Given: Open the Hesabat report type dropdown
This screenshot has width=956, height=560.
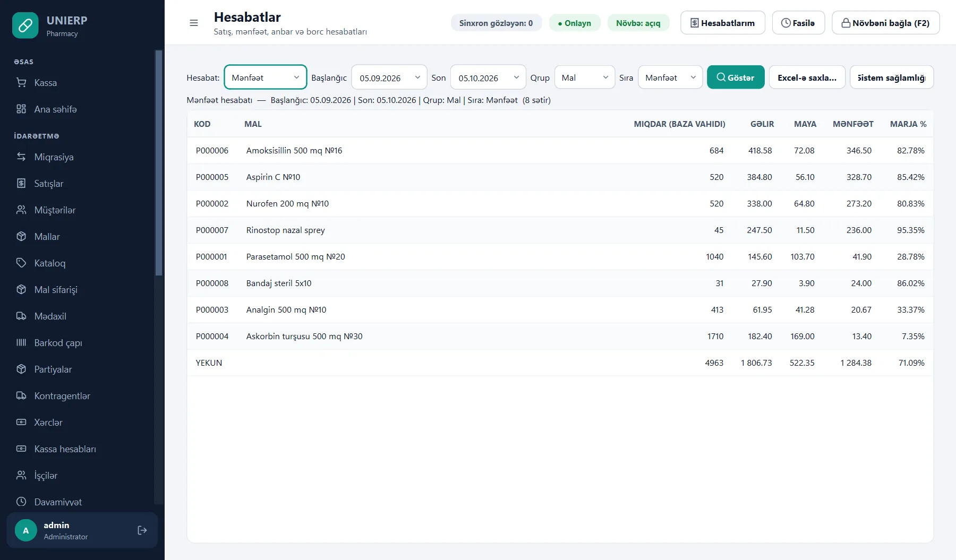Looking at the screenshot, I should 266,77.
